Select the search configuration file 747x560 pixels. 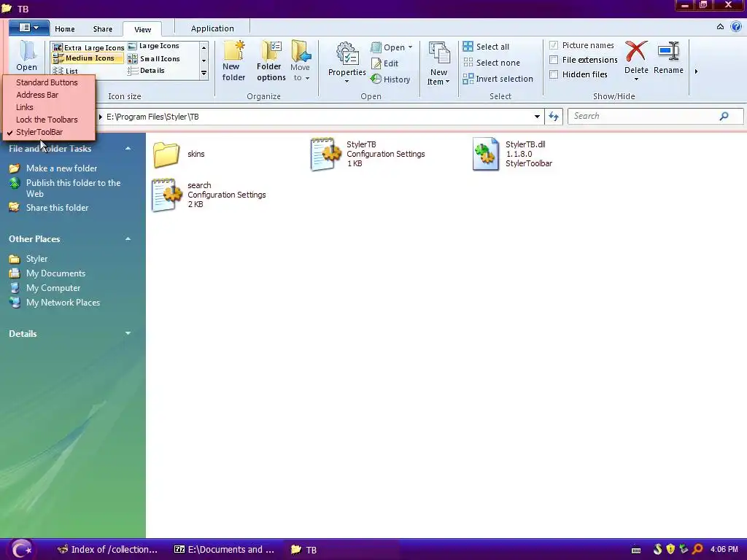coord(209,195)
